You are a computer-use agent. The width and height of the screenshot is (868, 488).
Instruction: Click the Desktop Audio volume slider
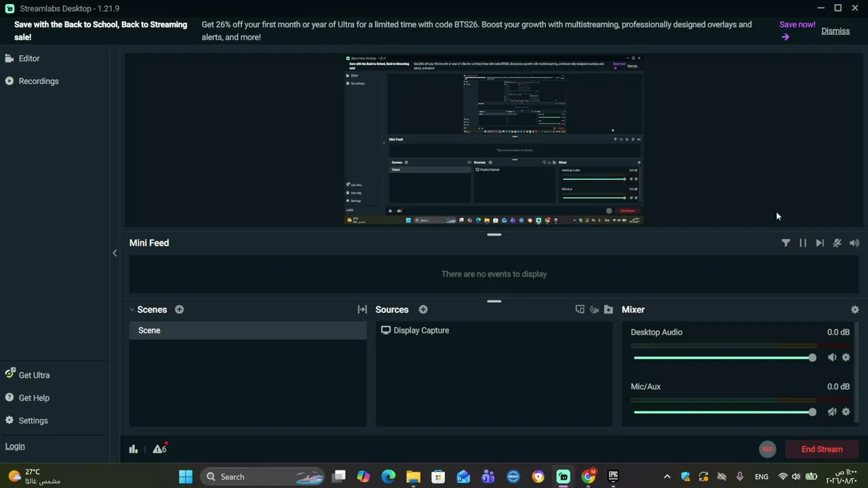725,358
